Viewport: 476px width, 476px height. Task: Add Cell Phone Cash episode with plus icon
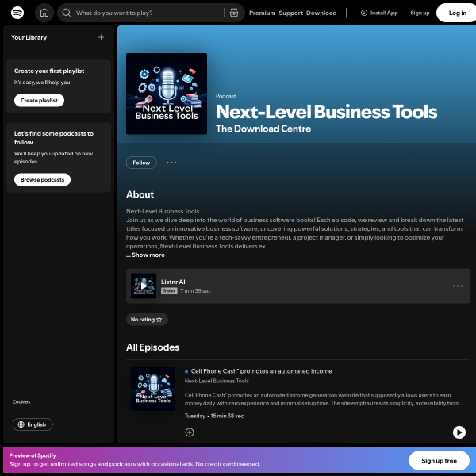(190, 432)
